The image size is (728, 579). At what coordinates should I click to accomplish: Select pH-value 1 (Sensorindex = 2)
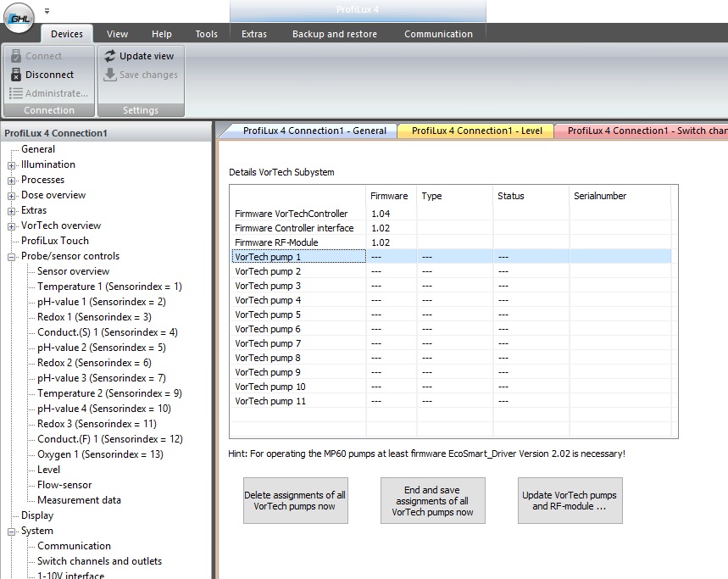(x=102, y=302)
